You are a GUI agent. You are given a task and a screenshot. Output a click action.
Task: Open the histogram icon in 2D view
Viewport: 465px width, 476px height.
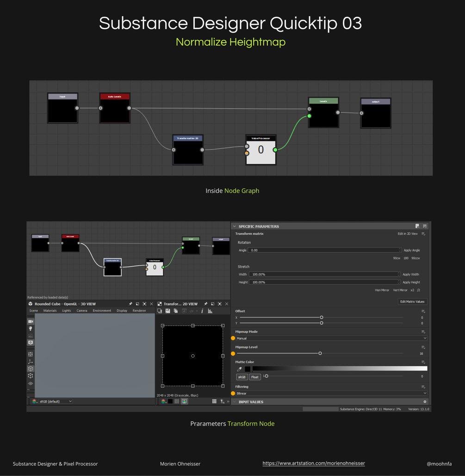[x=210, y=311]
